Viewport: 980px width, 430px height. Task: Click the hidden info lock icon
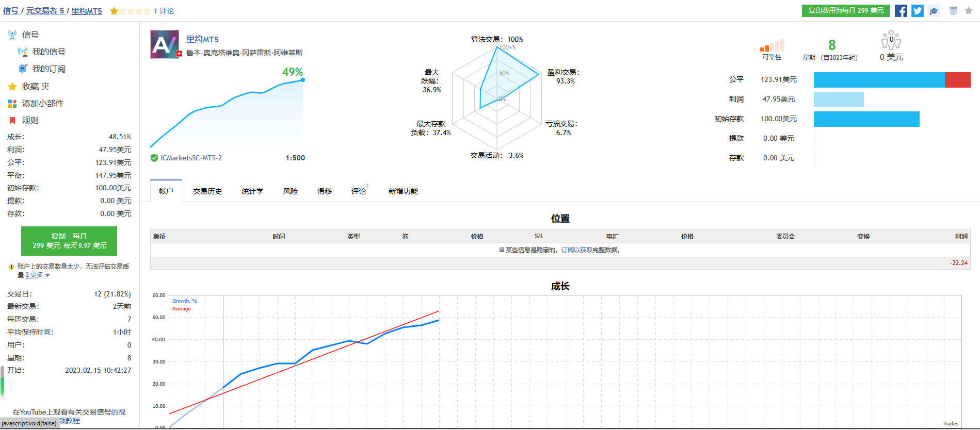point(502,250)
